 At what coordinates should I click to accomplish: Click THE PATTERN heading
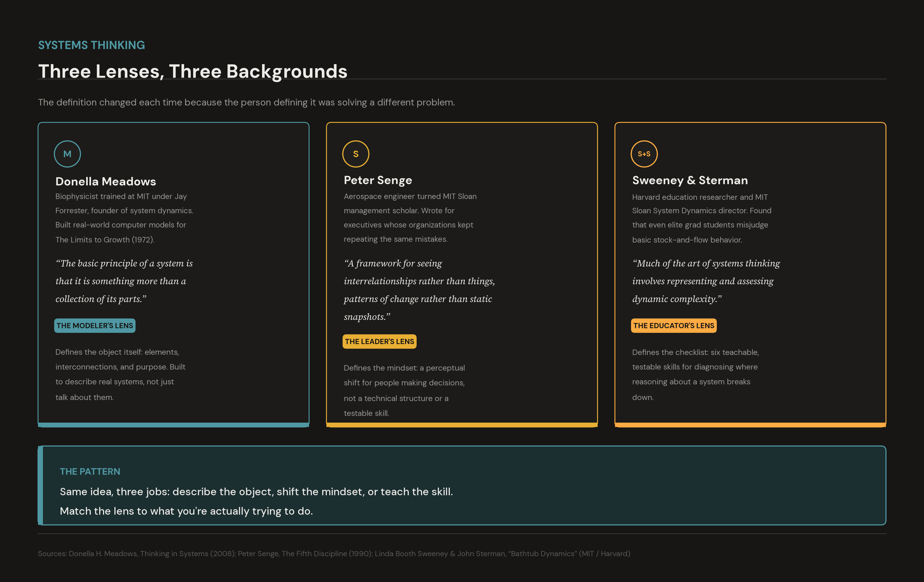pos(90,471)
